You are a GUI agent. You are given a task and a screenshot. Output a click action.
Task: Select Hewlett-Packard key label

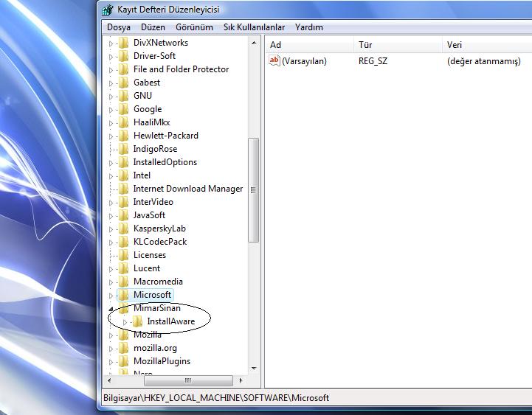166,136
